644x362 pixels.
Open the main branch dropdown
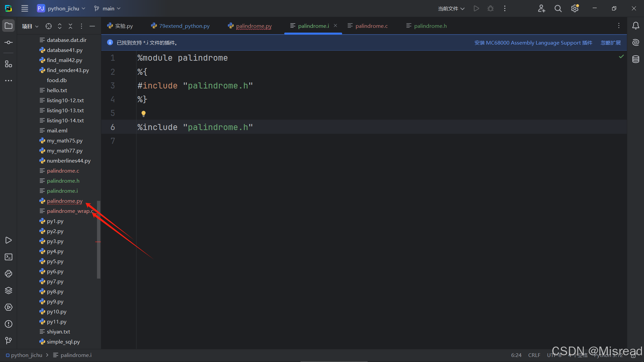tap(108, 9)
